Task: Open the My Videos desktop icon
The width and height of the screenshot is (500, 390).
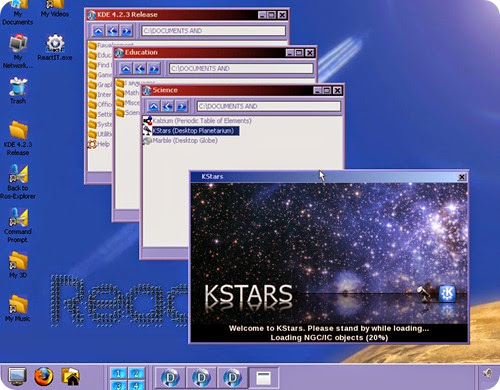Action: [x=55, y=9]
